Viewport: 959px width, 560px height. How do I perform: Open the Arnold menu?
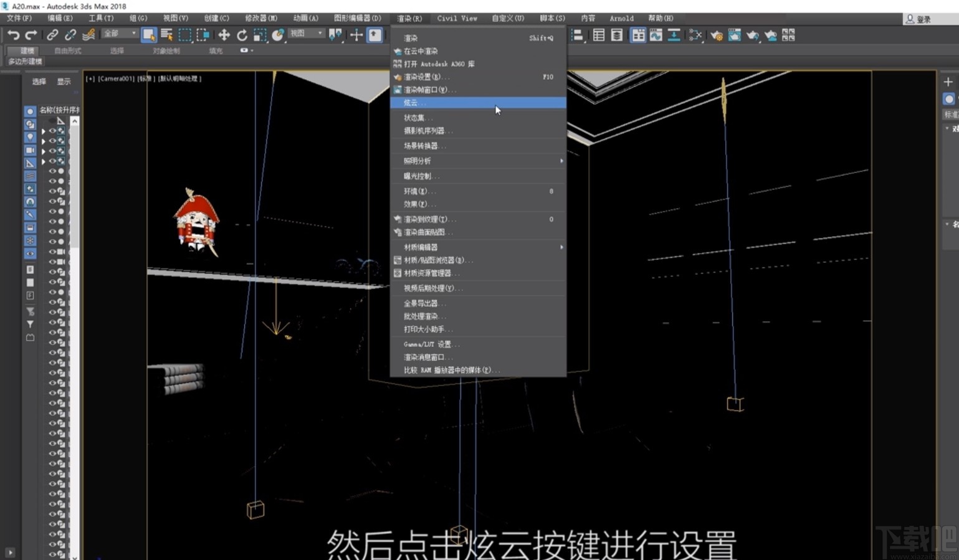[x=621, y=18]
